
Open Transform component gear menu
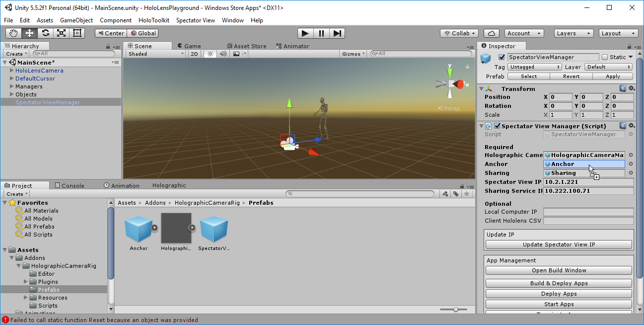[x=631, y=88]
